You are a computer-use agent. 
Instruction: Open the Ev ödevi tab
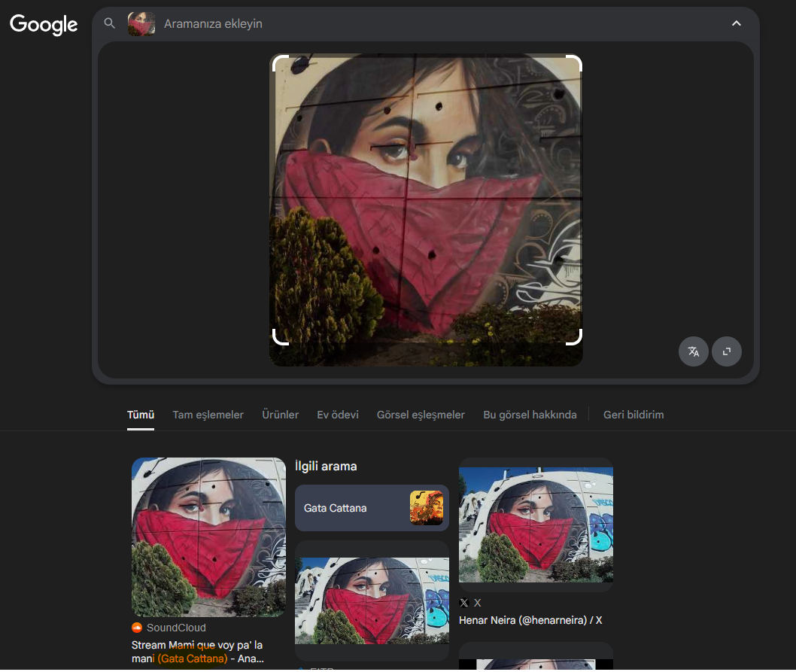[337, 415]
